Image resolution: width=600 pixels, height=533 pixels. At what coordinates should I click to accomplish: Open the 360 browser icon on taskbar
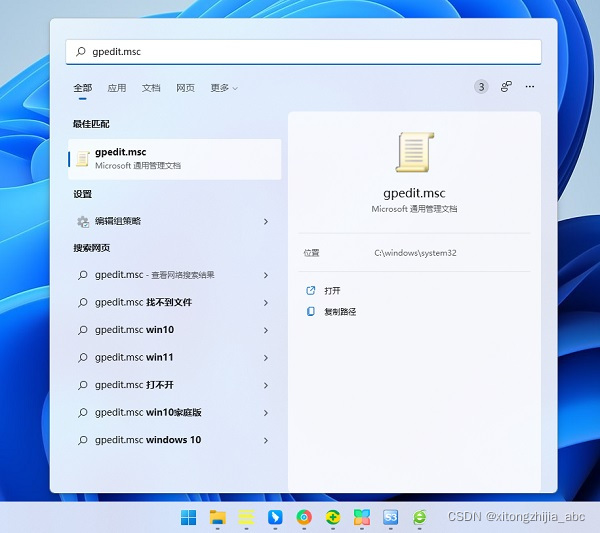pyautogui.click(x=333, y=518)
